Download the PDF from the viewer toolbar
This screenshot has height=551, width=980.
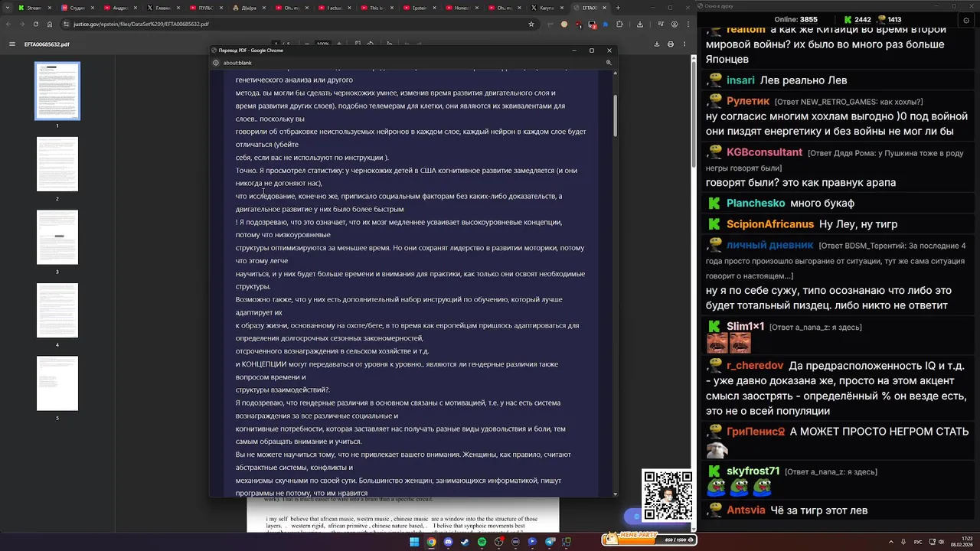click(x=657, y=44)
